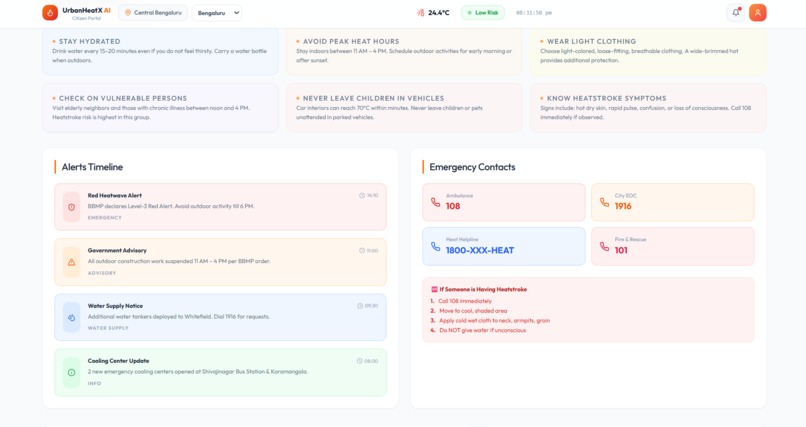
Task: Click the Never Leave Children in Vehicles card
Action: tap(404, 108)
